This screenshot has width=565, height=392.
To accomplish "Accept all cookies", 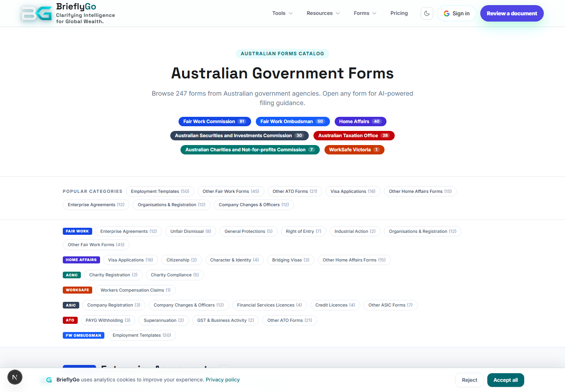I will [506, 380].
